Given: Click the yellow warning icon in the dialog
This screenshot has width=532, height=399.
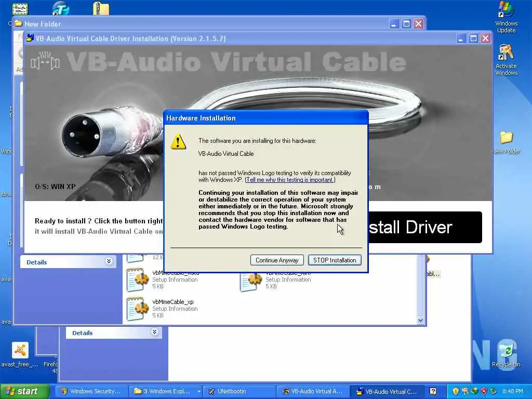Looking at the screenshot, I should pyautogui.click(x=178, y=142).
